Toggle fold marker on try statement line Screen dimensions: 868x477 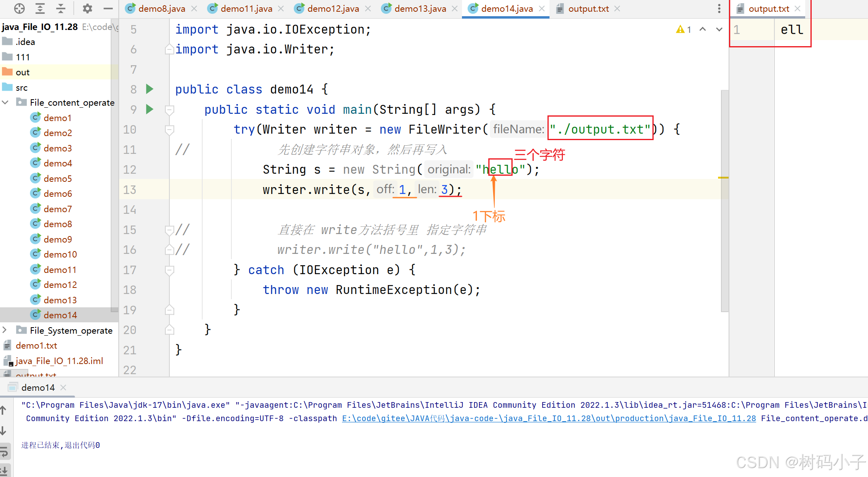tap(170, 130)
